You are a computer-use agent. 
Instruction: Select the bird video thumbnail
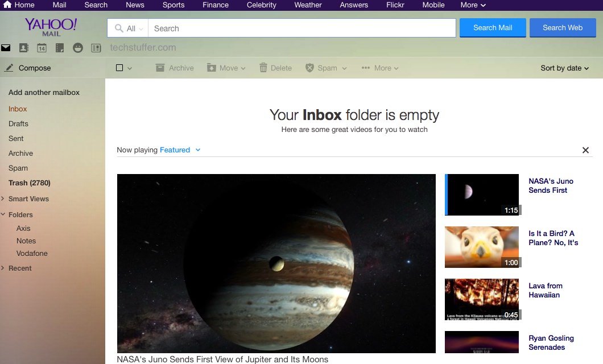[482, 247]
